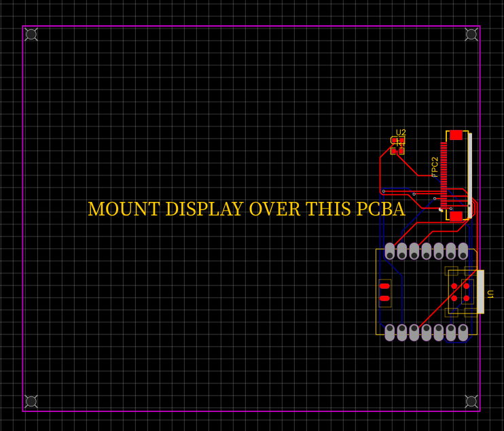Select the U2 component designator label
Screen dimensions: 504x431
[x=401, y=133]
